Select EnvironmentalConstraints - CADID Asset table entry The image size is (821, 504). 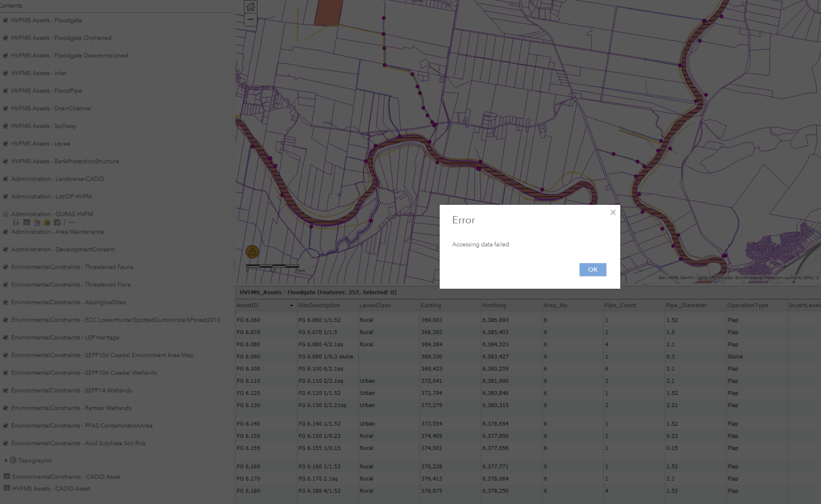tap(66, 476)
